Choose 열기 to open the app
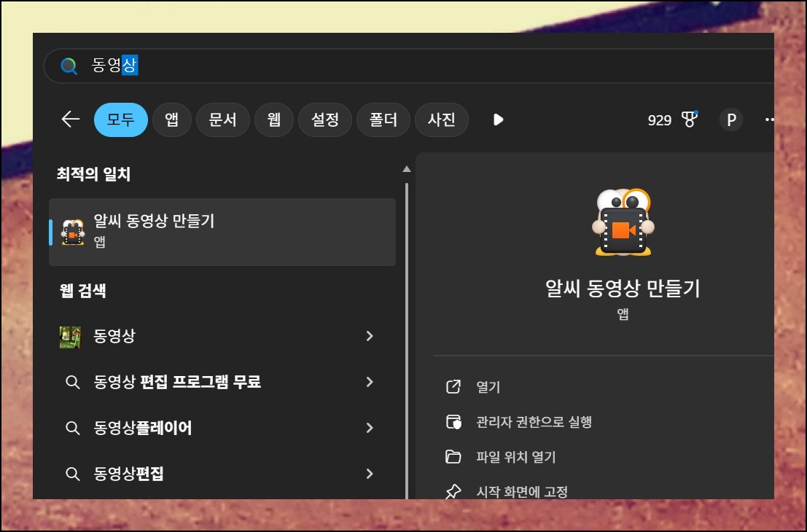 [x=488, y=387]
